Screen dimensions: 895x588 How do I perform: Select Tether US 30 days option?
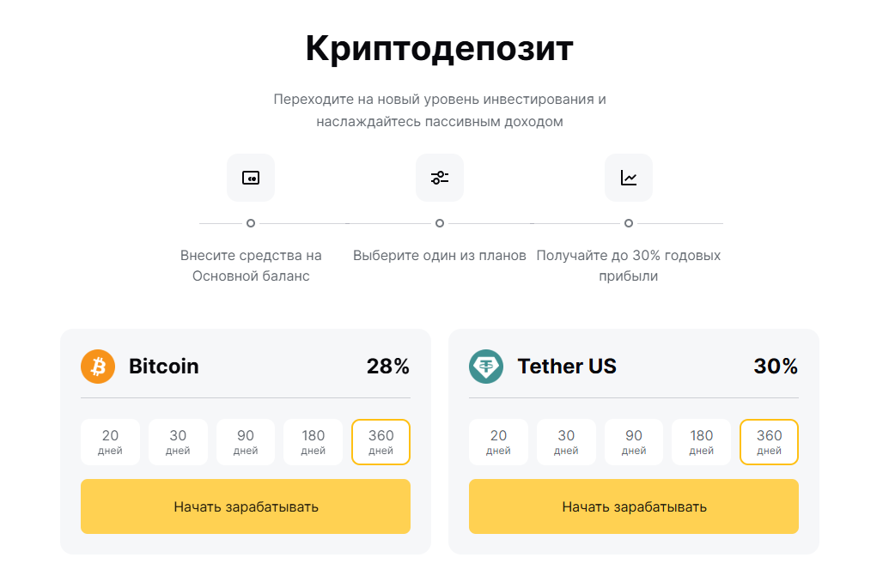pos(566,442)
